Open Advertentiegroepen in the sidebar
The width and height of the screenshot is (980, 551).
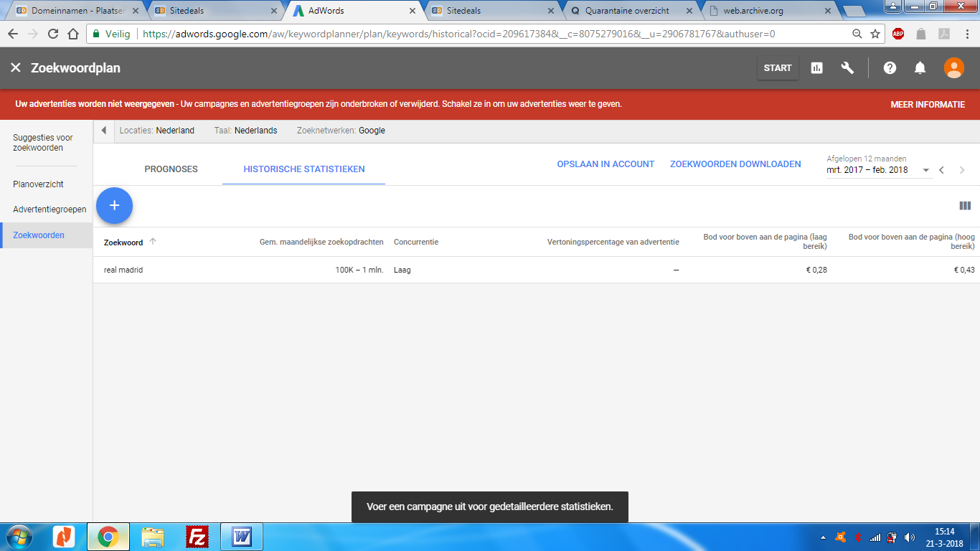click(x=50, y=209)
